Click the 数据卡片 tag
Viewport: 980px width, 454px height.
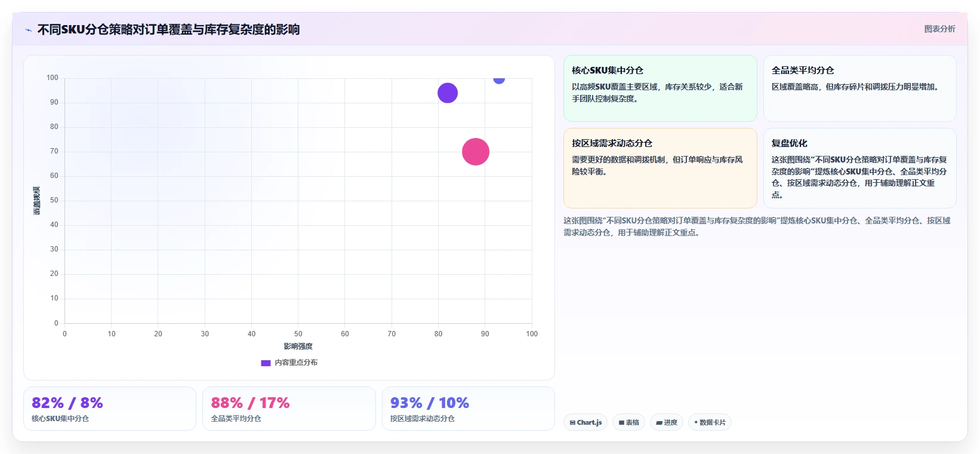coord(710,422)
